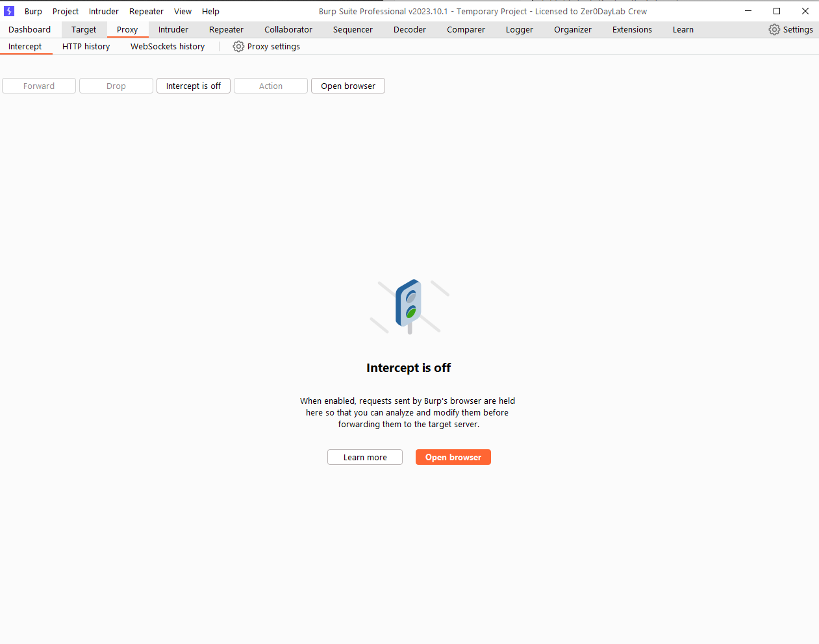The width and height of the screenshot is (819, 644).
Task: Open the Organizer tab
Action: 573,30
